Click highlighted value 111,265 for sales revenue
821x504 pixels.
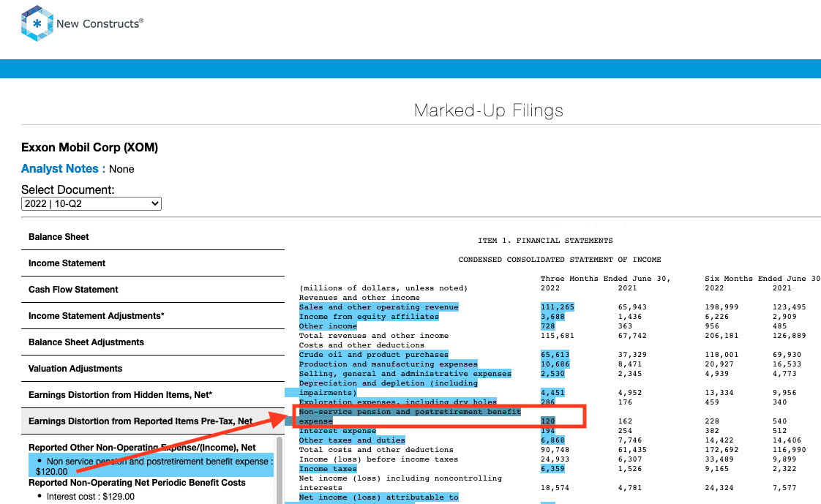[557, 307]
